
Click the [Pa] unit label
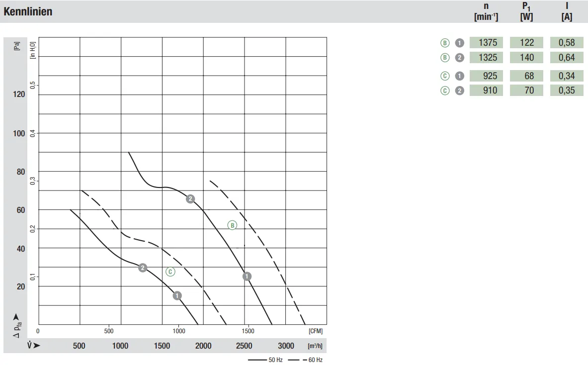(x=16, y=46)
